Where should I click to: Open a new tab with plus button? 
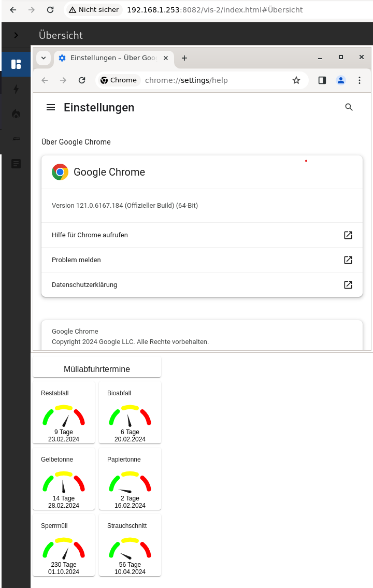pyautogui.click(x=184, y=58)
